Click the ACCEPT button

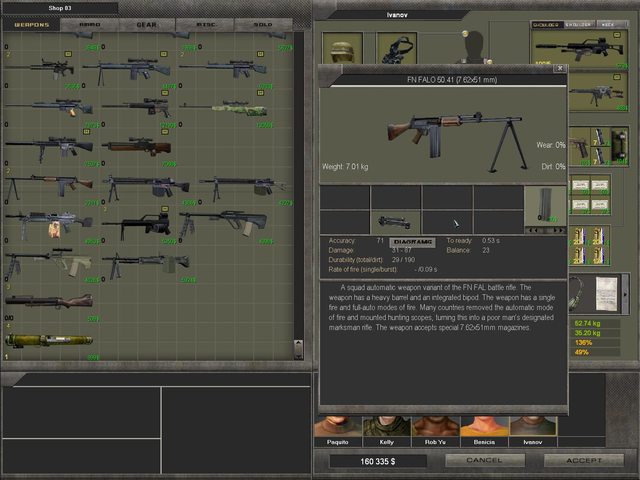[x=584, y=460]
